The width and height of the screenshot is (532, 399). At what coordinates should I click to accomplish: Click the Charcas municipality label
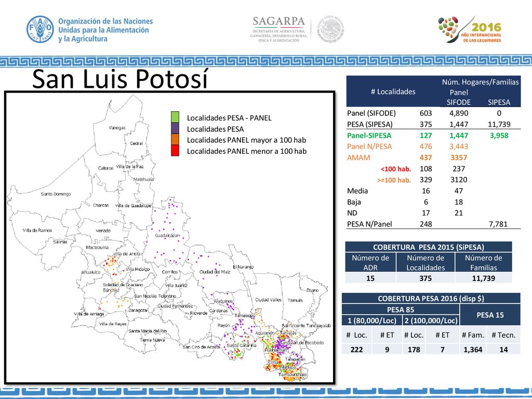click(101, 205)
